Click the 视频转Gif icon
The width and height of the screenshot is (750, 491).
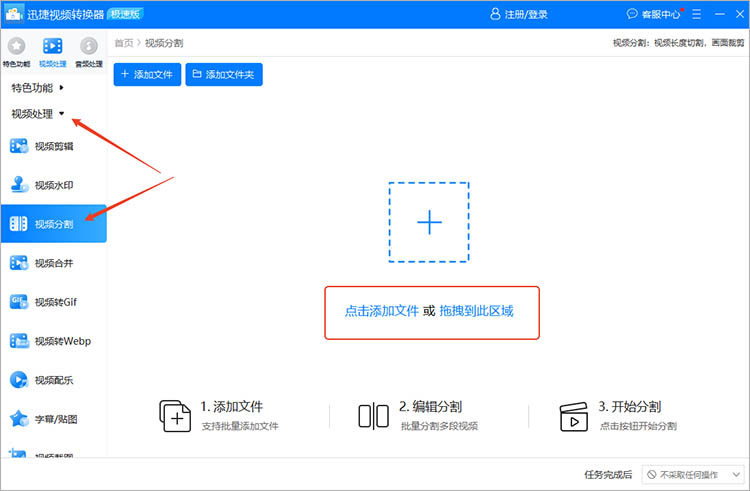[x=19, y=302]
